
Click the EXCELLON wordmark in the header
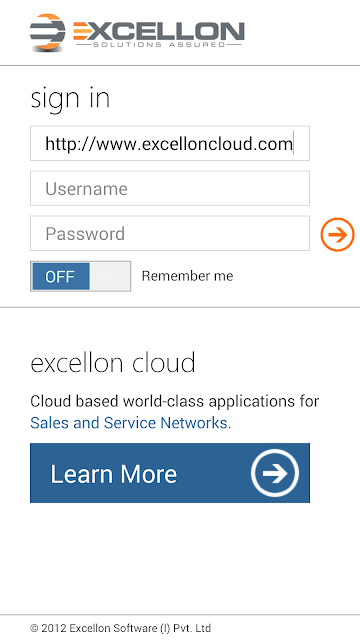click(159, 31)
